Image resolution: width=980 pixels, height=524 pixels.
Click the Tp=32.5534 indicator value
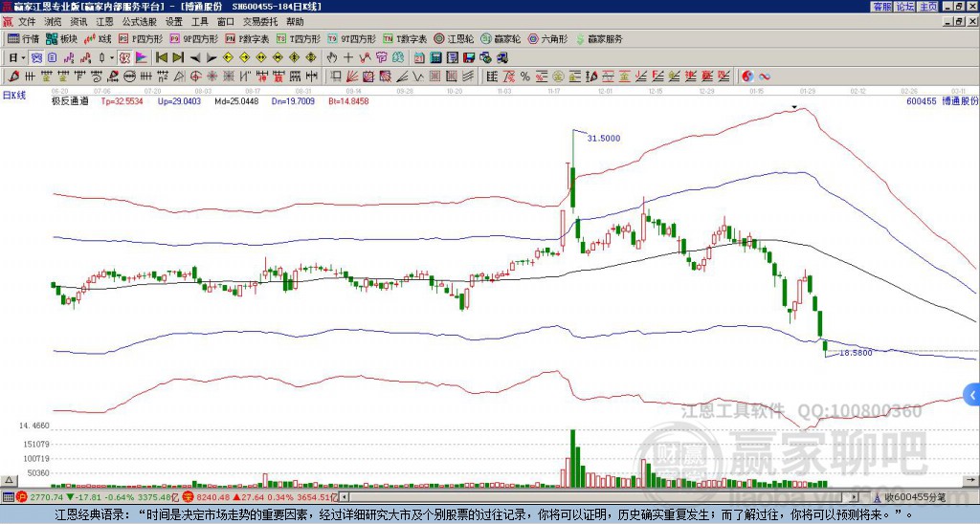pyautogui.click(x=122, y=101)
